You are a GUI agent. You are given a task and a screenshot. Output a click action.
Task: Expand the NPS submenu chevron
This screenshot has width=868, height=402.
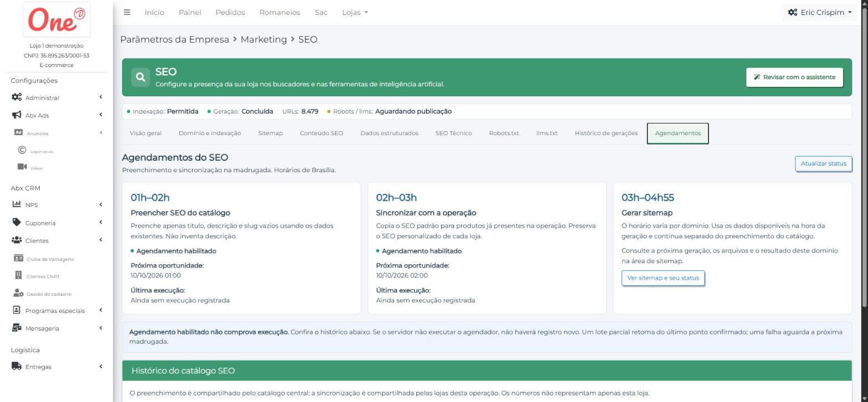pyautogui.click(x=101, y=204)
